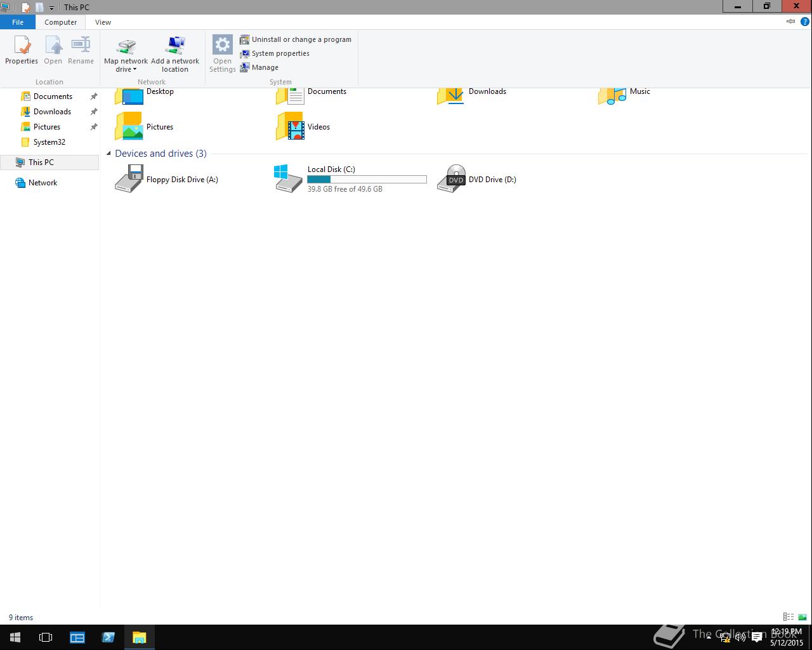Switch to details view in status bar

click(789, 617)
